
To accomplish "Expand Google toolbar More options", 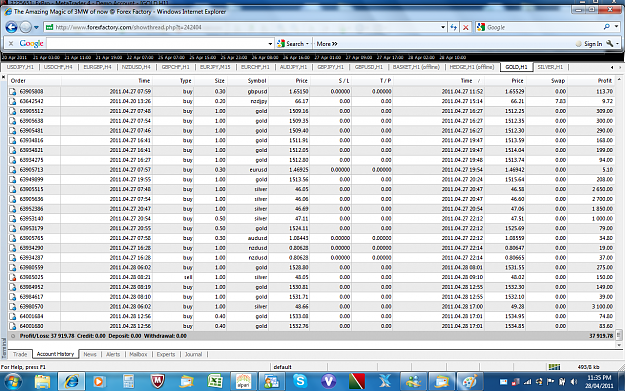I will click(x=327, y=44).
